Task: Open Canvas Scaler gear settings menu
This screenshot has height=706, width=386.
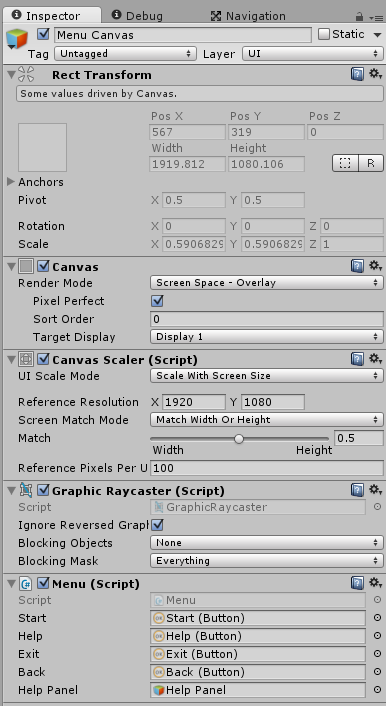Action: 375,359
